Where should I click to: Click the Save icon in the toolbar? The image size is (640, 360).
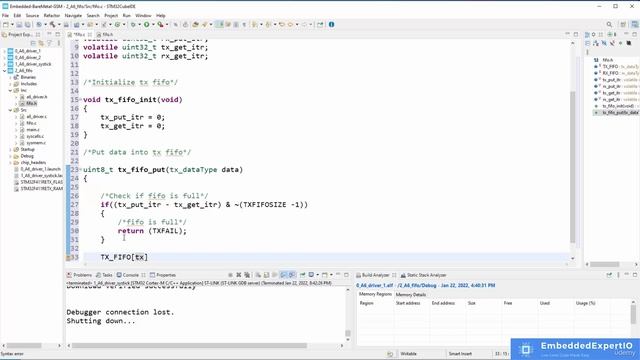pos(19,25)
